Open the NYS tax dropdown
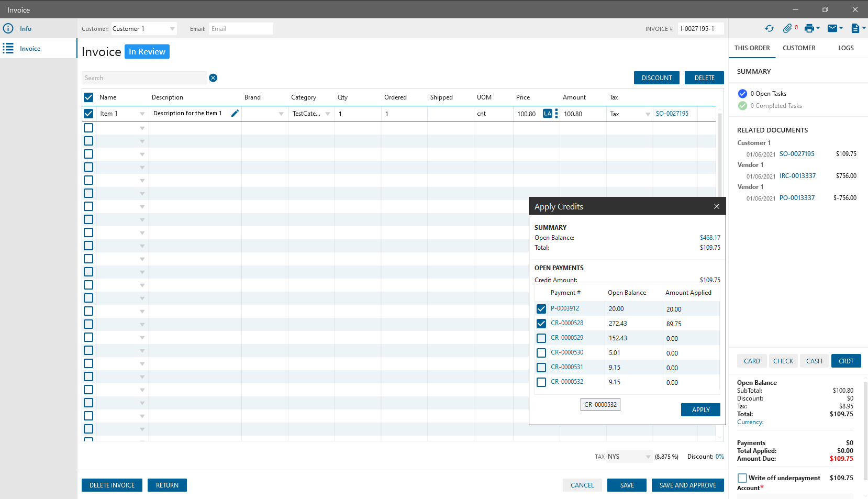 [x=648, y=457]
